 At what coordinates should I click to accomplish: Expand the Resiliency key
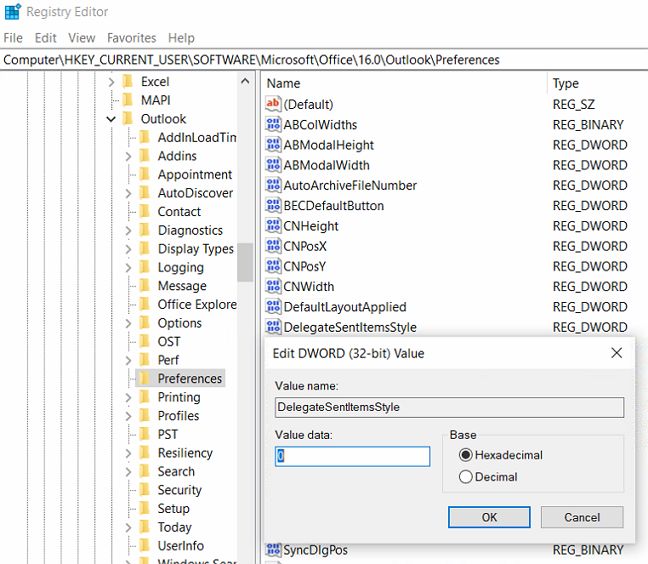coord(128,453)
